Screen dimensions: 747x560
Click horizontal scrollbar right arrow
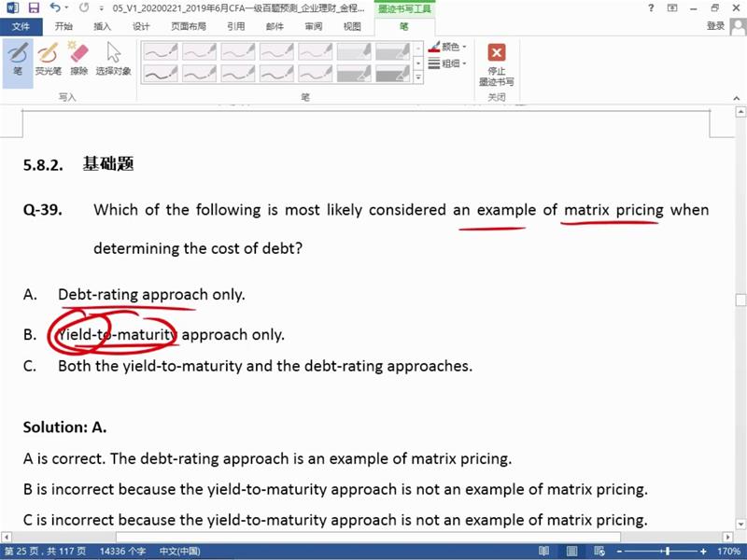pyautogui.click(x=727, y=538)
